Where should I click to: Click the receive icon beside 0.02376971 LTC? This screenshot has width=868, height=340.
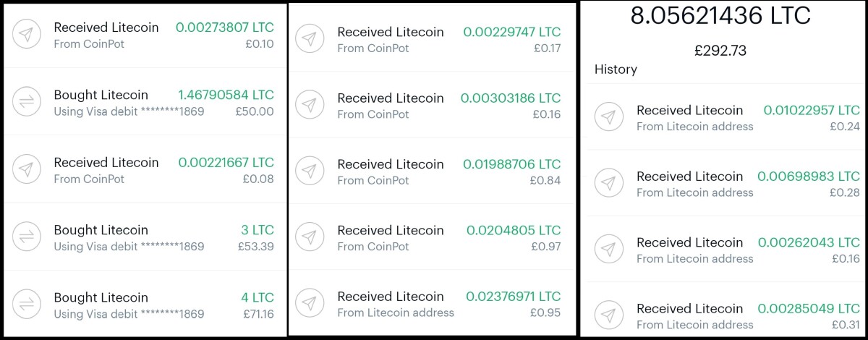tap(310, 304)
